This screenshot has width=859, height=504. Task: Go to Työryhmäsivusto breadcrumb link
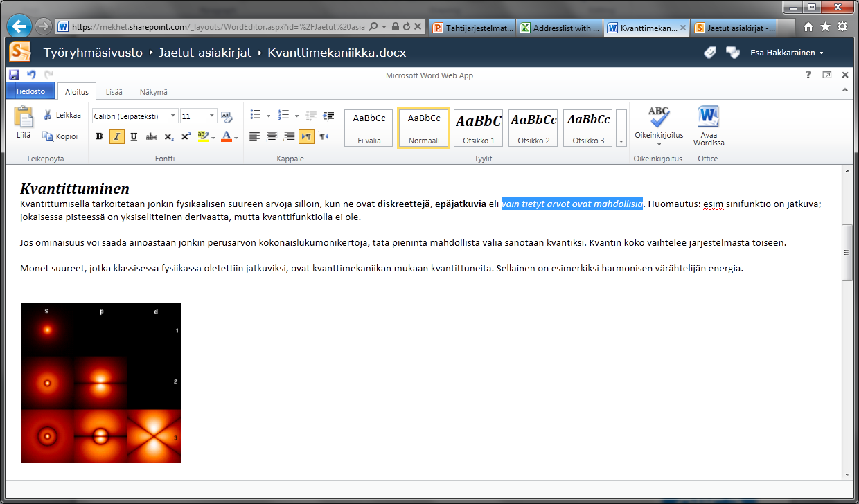93,53
